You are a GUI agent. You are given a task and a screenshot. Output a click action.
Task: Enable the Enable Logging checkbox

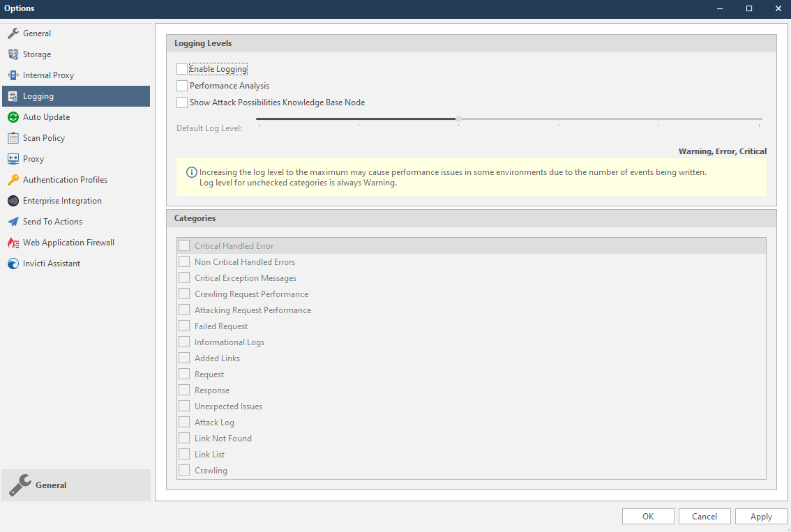coord(182,68)
